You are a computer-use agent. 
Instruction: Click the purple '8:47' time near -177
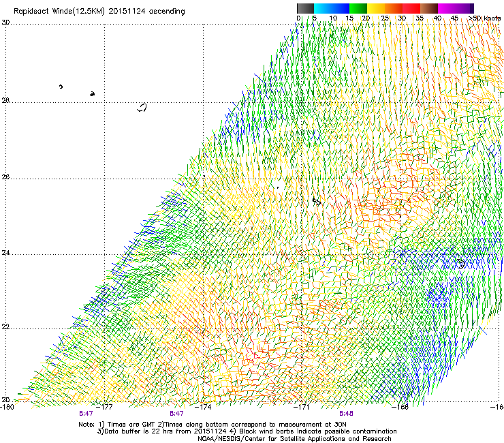tap(86, 414)
